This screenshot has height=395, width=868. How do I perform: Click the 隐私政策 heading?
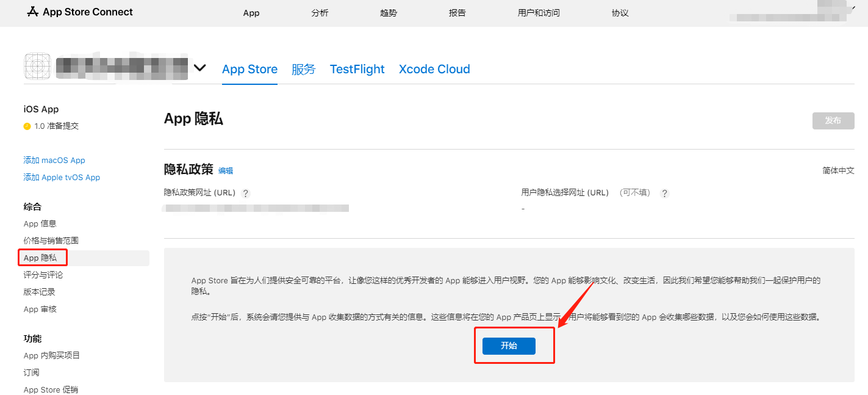click(x=188, y=170)
